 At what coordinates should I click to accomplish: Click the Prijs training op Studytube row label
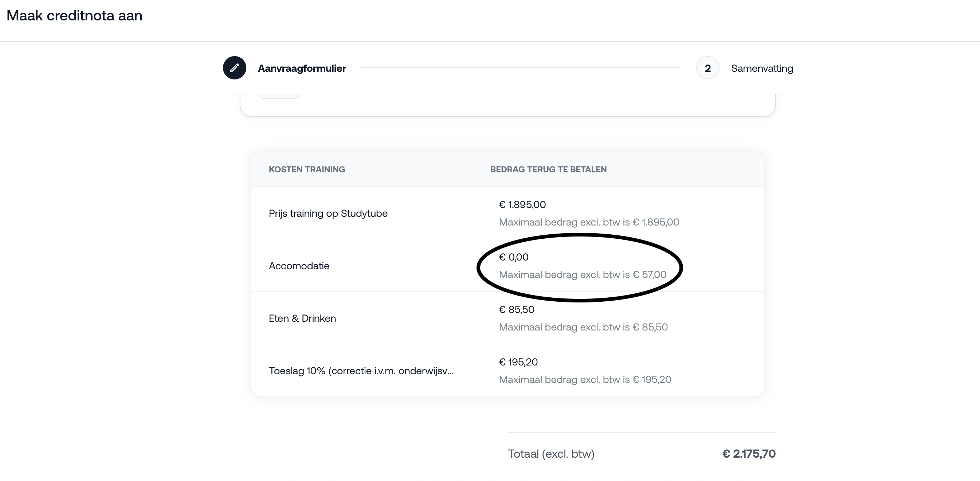tap(328, 214)
